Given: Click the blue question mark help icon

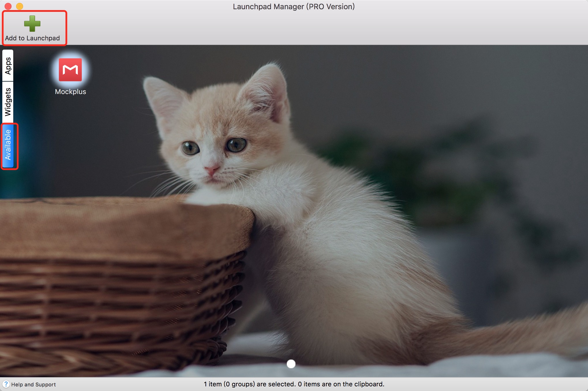Looking at the screenshot, I should [6, 384].
